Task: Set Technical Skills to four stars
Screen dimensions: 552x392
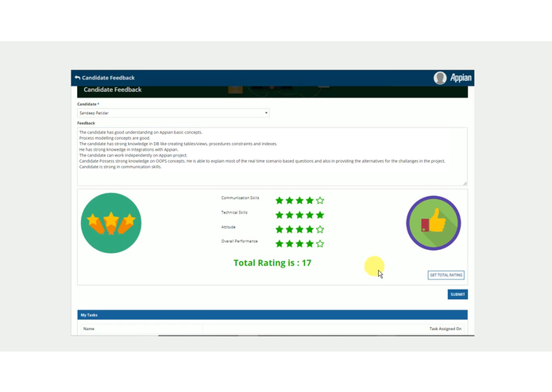Action: point(310,215)
